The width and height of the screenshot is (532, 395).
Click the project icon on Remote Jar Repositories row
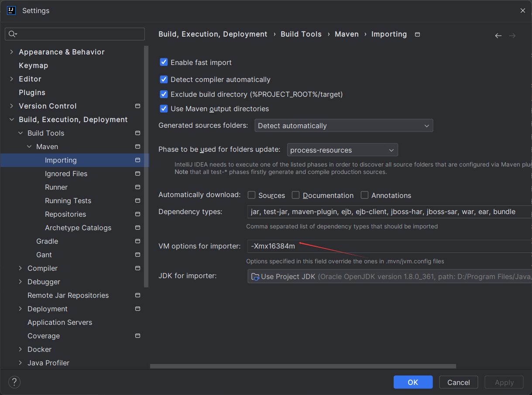(138, 295)
